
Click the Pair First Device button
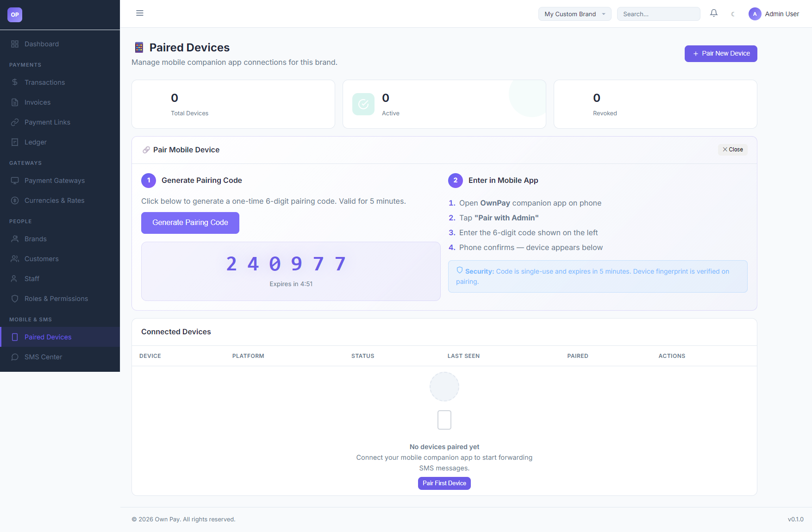[444, 483]
